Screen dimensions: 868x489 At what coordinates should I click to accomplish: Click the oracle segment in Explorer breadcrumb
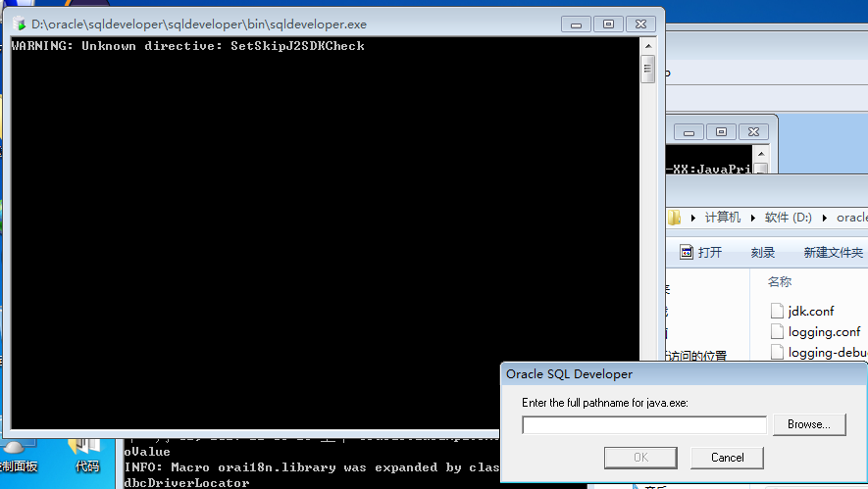851,218
